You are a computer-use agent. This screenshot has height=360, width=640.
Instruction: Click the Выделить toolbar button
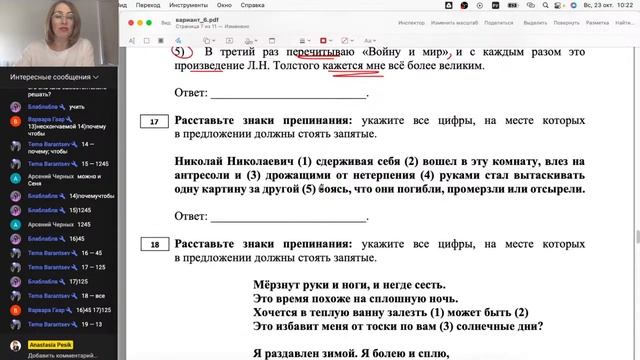[x=535, y=23]
